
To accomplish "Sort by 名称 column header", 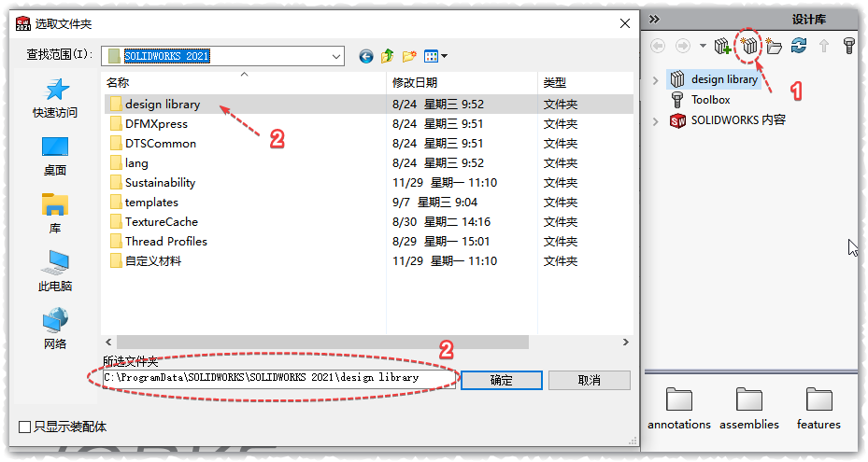I will (x=244, y=82).
